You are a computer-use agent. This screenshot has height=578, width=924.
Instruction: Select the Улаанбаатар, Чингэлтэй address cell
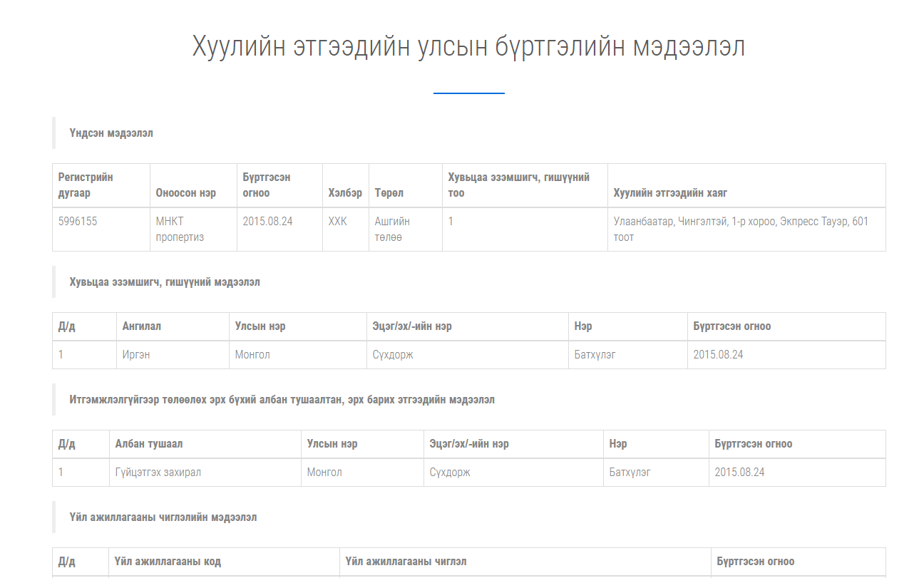741,229
